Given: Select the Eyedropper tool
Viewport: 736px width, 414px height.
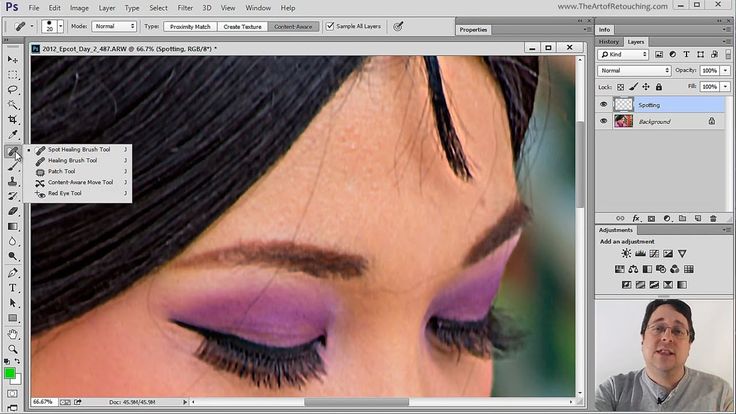Looking at the screenshot, I should (x=13, y=135).
